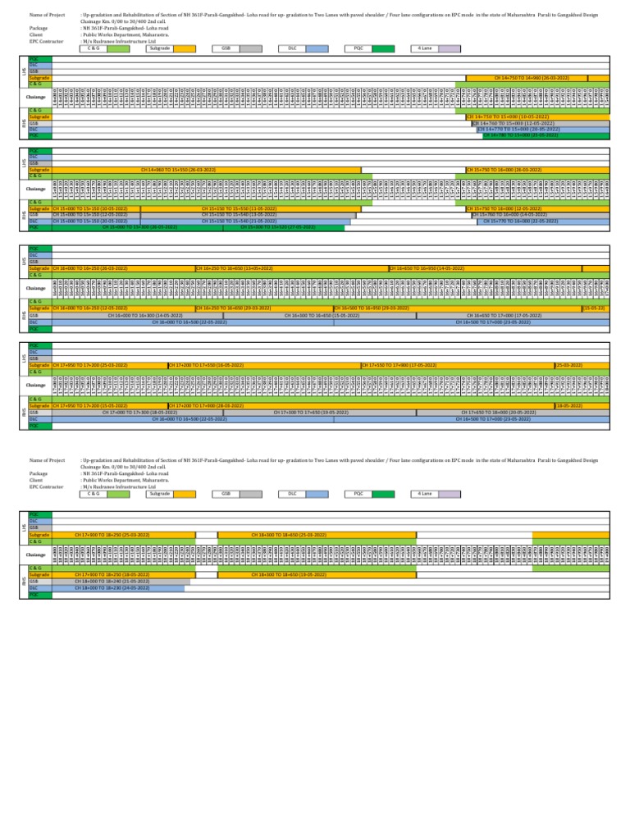Select the DLC bar CH 18+000 TO 18+230 (24-05-2022)

point(118,588)
